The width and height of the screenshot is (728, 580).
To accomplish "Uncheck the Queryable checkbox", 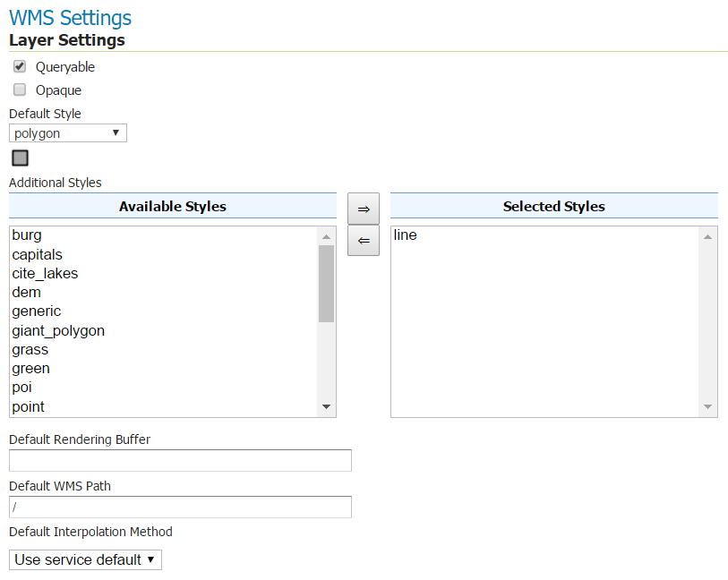I will [x=20, y=67].
